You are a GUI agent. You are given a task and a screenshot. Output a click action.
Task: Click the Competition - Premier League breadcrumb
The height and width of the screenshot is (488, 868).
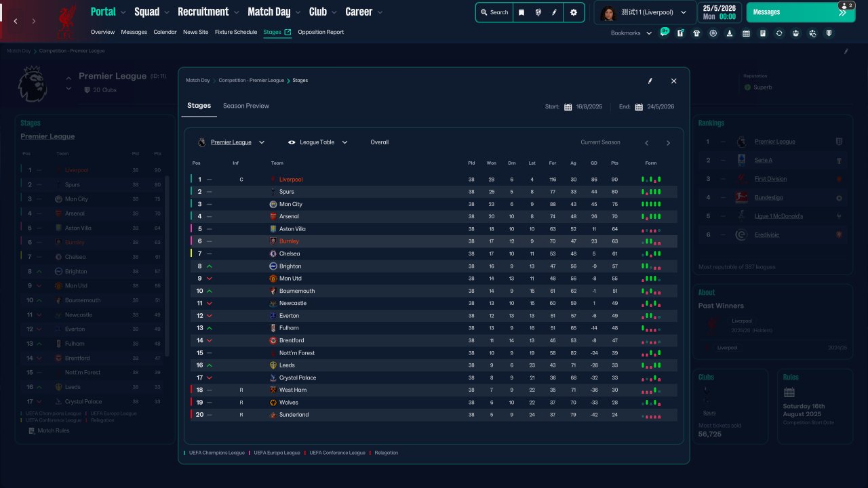(x=252, y=81)
